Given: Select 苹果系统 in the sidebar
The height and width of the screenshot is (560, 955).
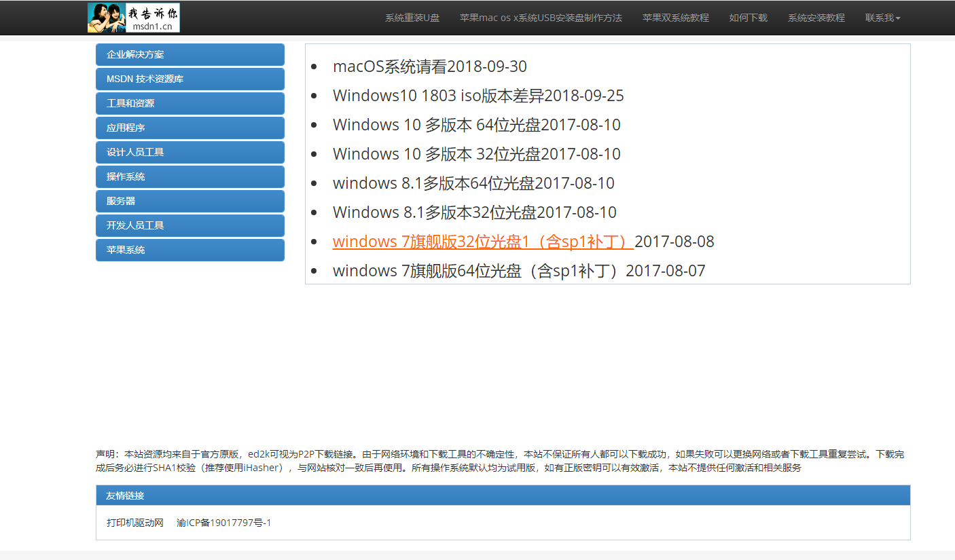Looking at the screenshot, I should tap(190, 249).
